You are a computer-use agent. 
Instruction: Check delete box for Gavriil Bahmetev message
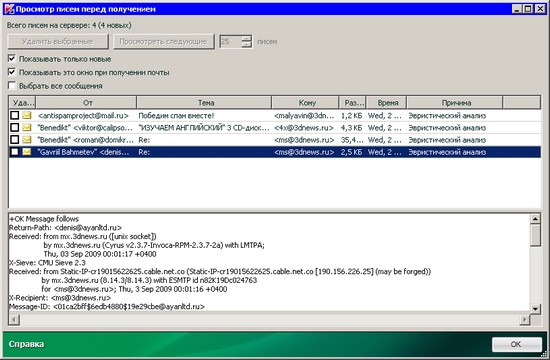coord(14,152)
